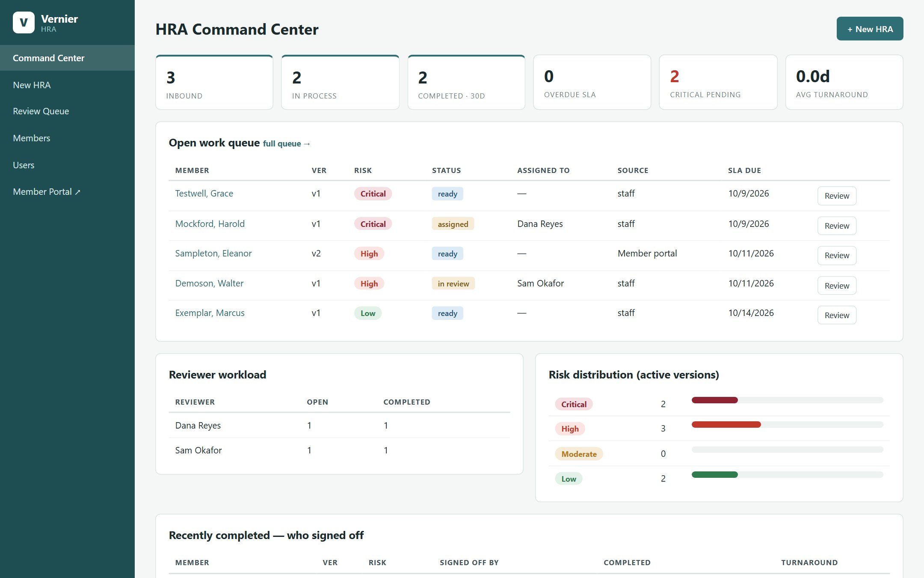Viewport: 924px width, 578px height.
Task: Click Critical risk distribution bar
Action: [x=787, y=400]
